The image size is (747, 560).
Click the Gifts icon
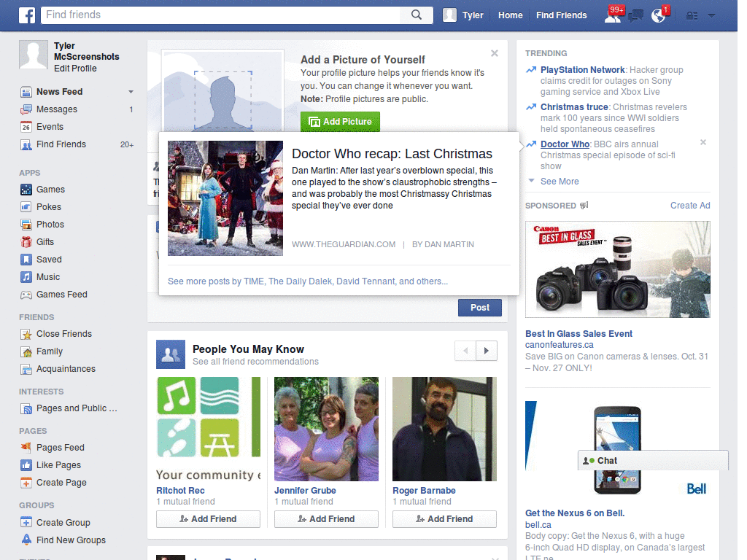26,242
